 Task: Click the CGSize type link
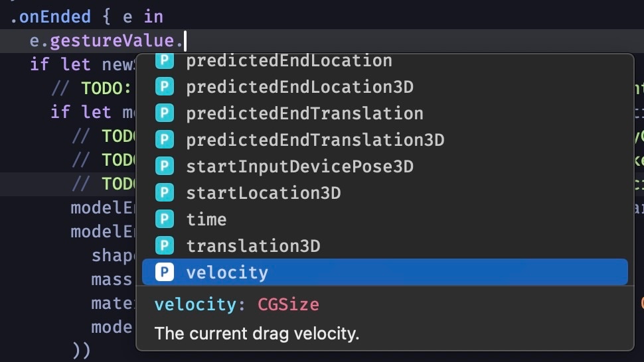coord(288,304)
